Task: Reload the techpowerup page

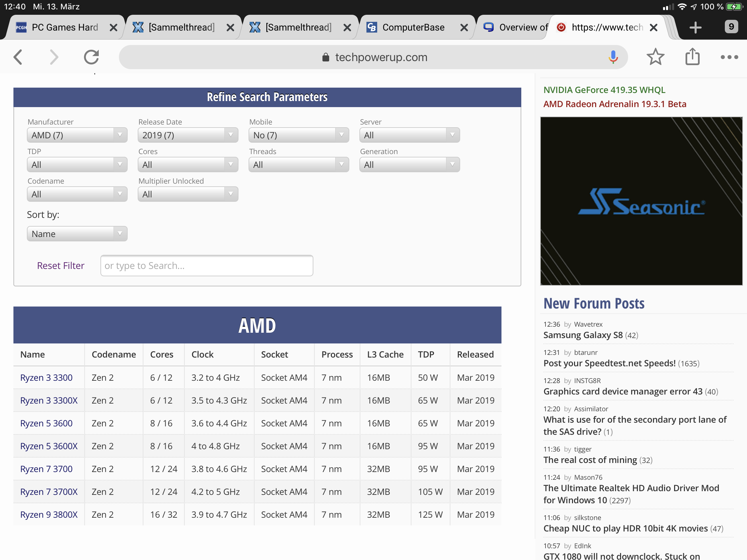Action: tap(91, 57)
